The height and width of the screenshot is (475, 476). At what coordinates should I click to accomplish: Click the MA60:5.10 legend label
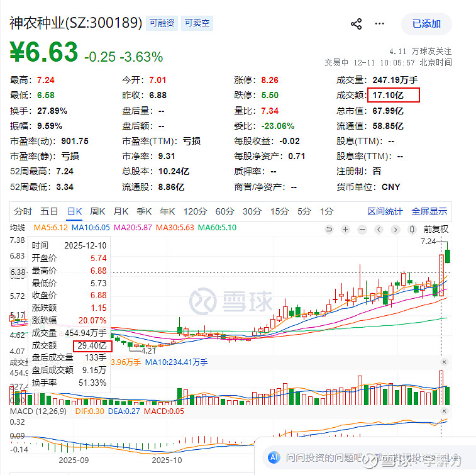coord(217,228)
